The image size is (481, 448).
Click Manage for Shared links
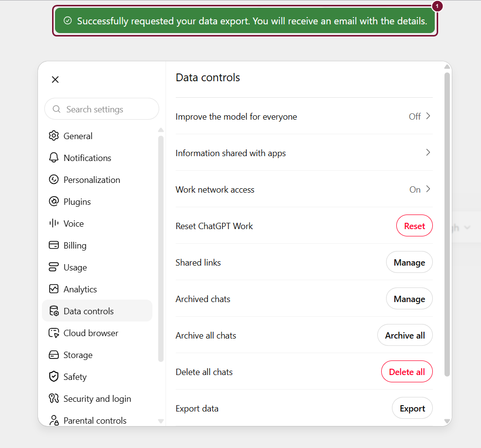(409, 262)
